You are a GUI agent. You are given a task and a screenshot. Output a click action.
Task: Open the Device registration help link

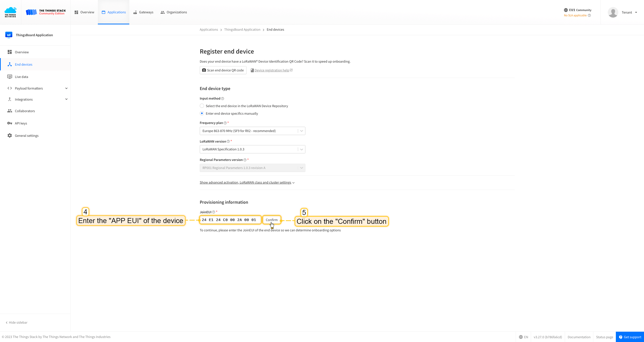click(x=272, y=70)
